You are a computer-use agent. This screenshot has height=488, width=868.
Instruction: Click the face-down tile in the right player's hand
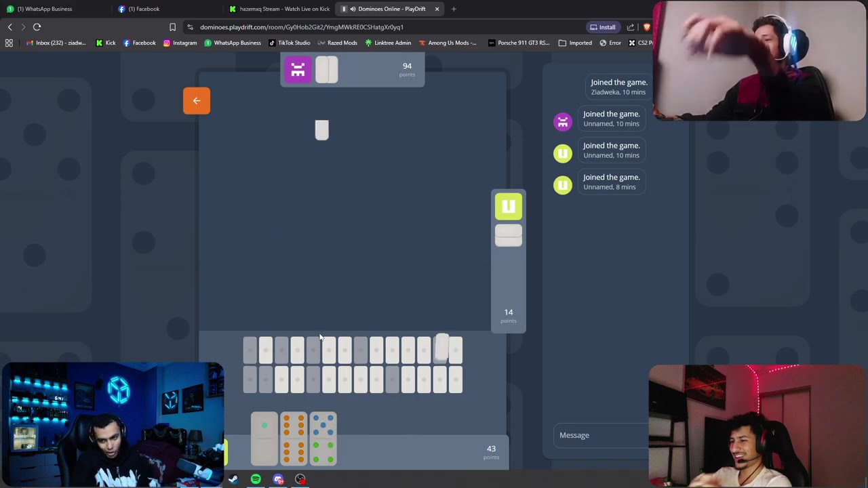coord(509,235)
